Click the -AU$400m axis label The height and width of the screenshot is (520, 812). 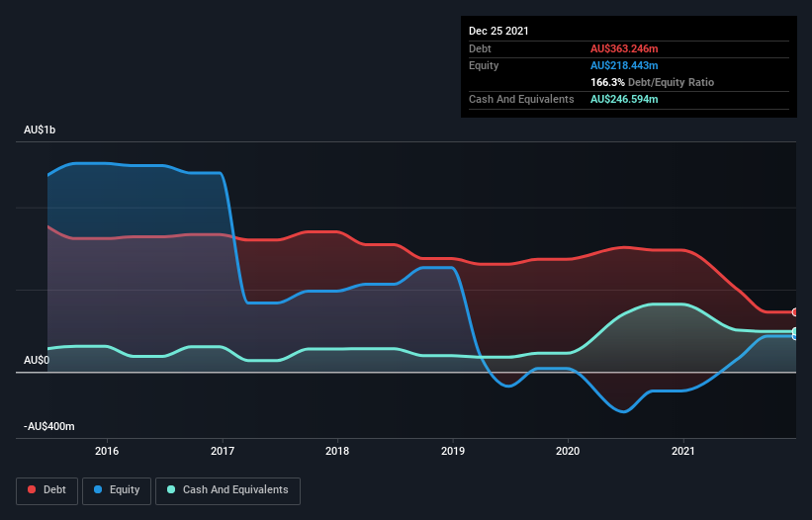pyautogui.click(x=49, y=426)
